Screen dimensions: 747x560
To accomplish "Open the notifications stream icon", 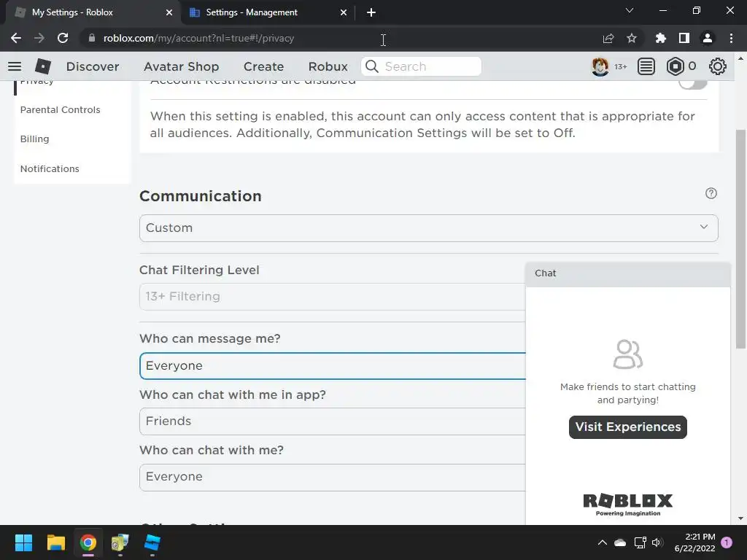I will 646,66.
